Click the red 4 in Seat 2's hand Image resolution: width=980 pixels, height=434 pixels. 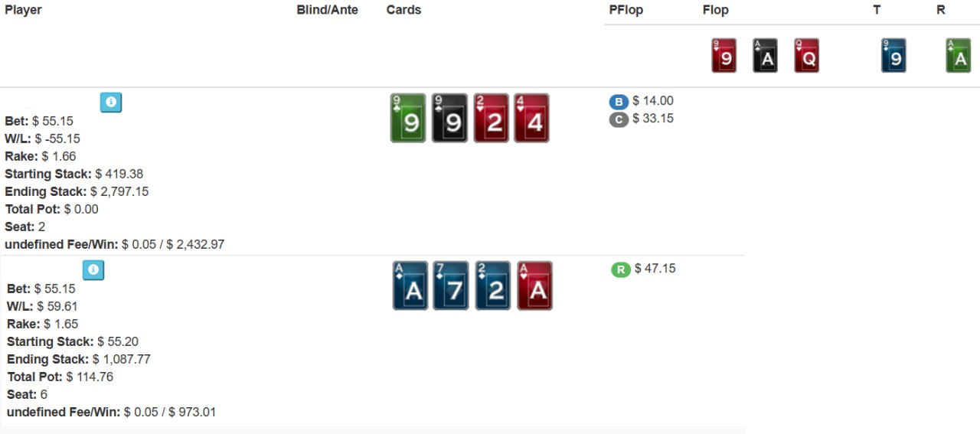click(x=531, y=119)
